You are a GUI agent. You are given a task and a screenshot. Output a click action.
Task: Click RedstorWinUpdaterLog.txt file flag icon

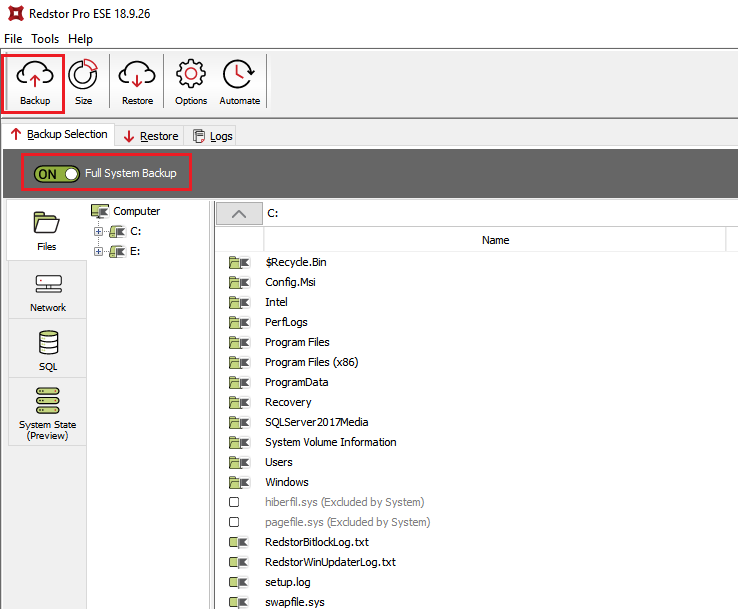tap(239, 562)
